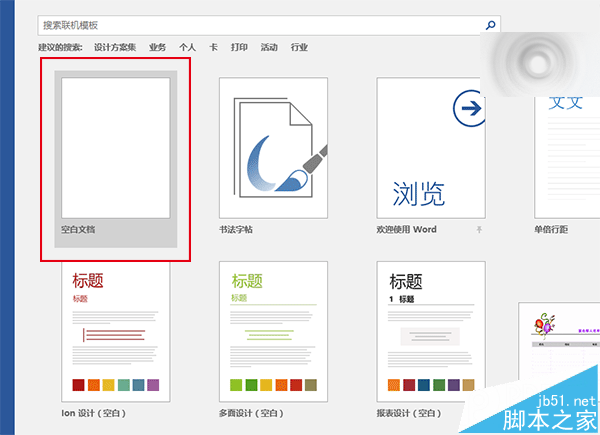This screenshot has width=600, height=435.
Task: Click the circled arrow on the 浏览 tile
Action: point(467,108)
